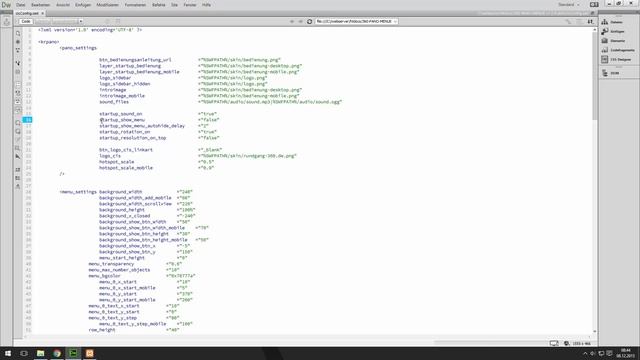Open the view mode dropdown arrow
The image size is (640, 360).
coord(81,21)
